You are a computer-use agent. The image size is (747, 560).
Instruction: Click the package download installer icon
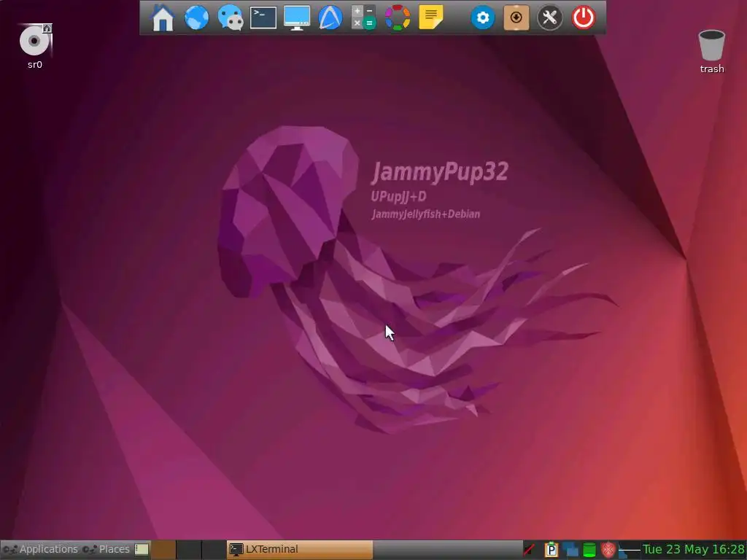point(516,17)
